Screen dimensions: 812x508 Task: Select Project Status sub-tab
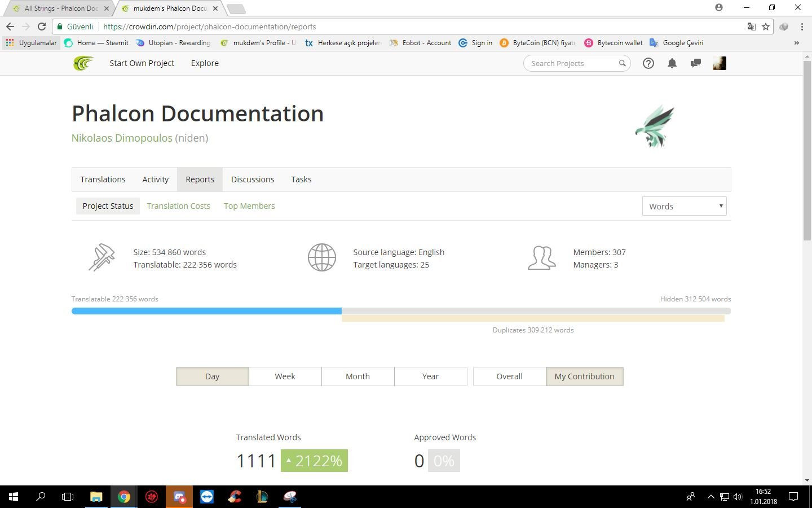click(x=108, y=206)
